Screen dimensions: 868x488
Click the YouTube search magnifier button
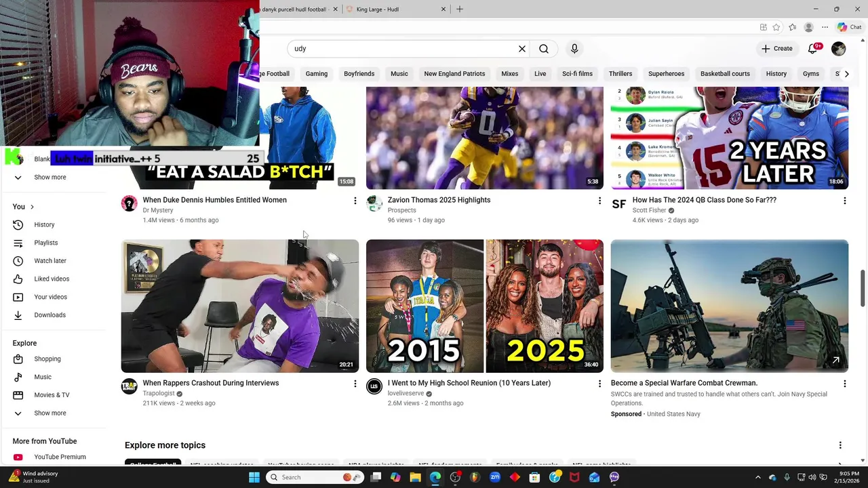click(x=544, y=49)
